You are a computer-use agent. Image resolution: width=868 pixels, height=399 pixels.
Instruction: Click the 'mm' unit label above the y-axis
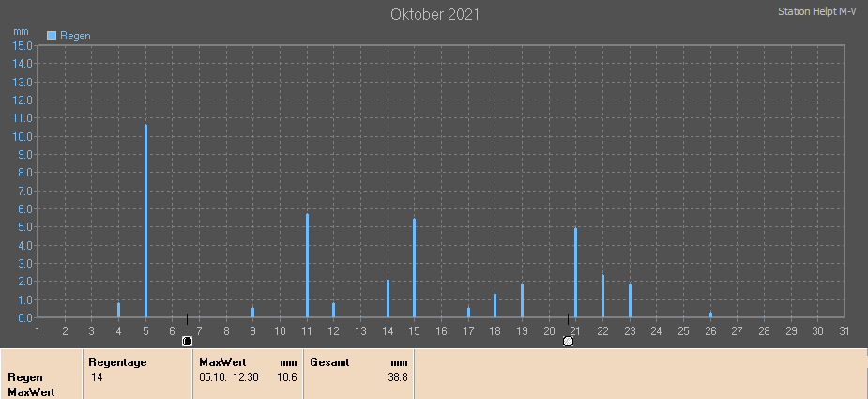[21, 32]
